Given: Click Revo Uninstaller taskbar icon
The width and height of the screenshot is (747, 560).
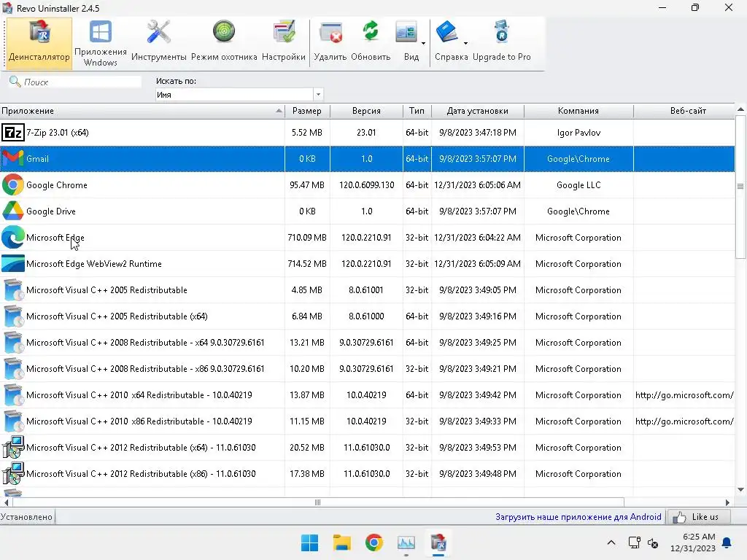Looking at the screenshot, I should click(x=438, y=542).
